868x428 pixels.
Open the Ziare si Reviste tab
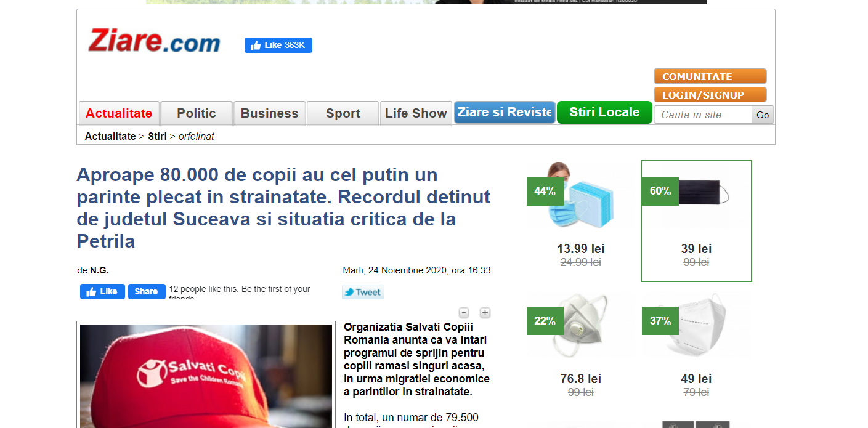coord(505,113)
